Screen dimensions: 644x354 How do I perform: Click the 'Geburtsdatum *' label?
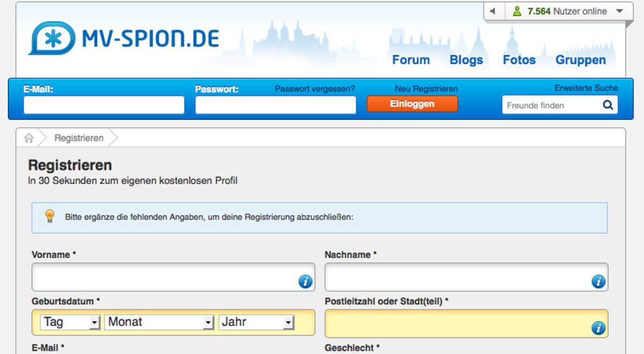(66, 301)
